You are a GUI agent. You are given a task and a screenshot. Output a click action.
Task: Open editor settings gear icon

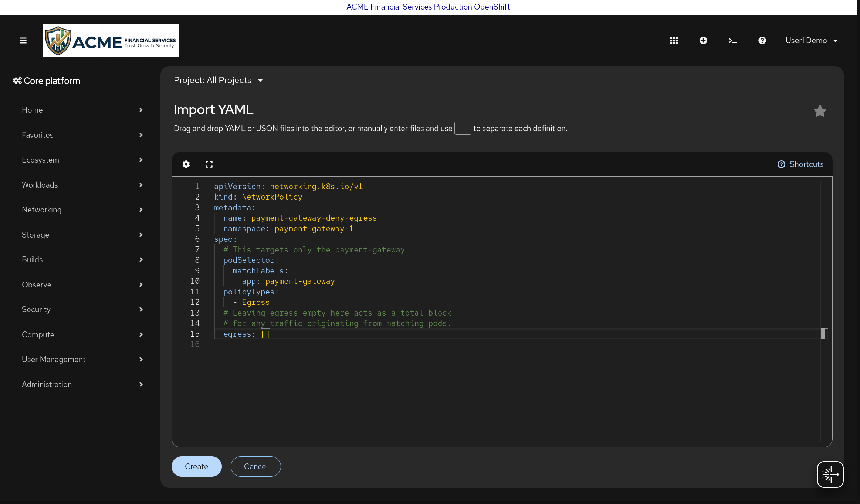click(x=186, y=164)
